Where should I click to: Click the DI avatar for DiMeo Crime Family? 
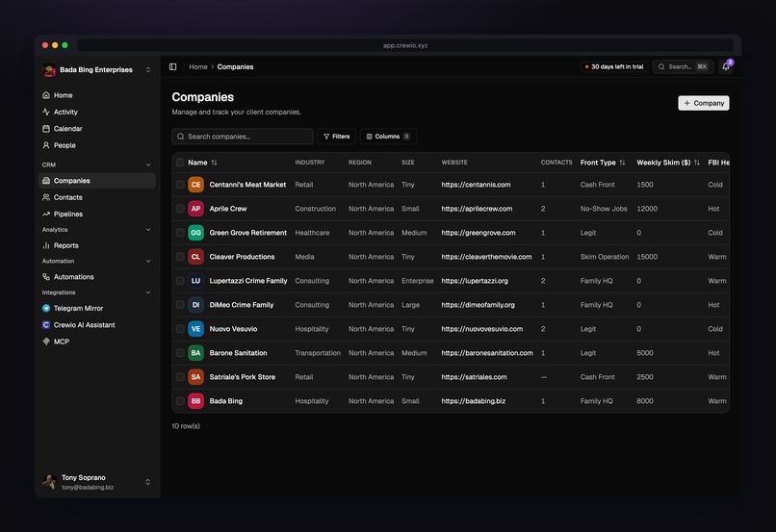pos(196,305)
